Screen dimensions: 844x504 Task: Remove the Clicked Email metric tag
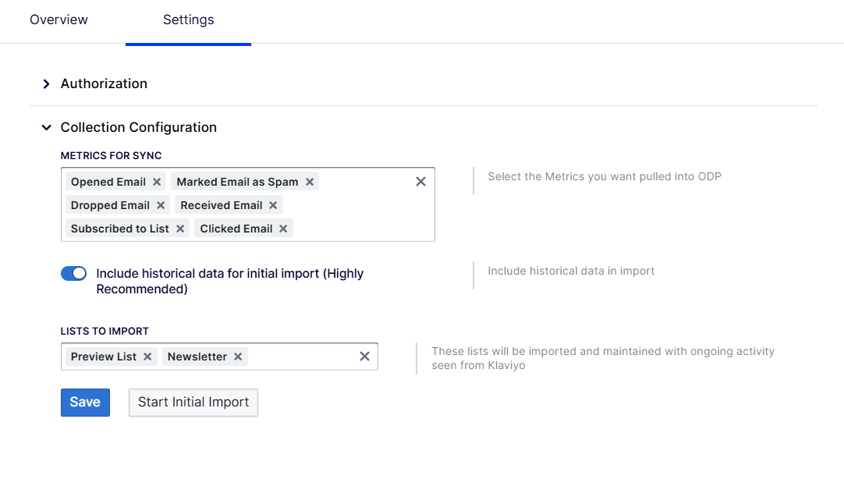283,229
